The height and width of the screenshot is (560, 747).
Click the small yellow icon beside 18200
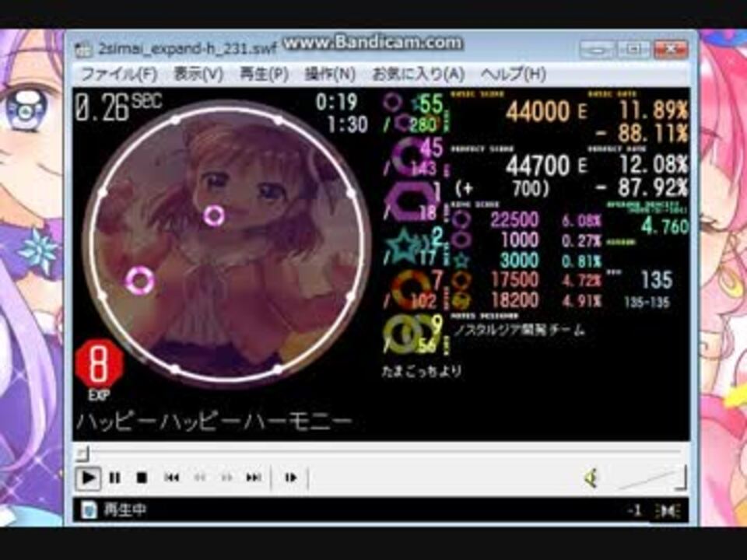[461, 300]
